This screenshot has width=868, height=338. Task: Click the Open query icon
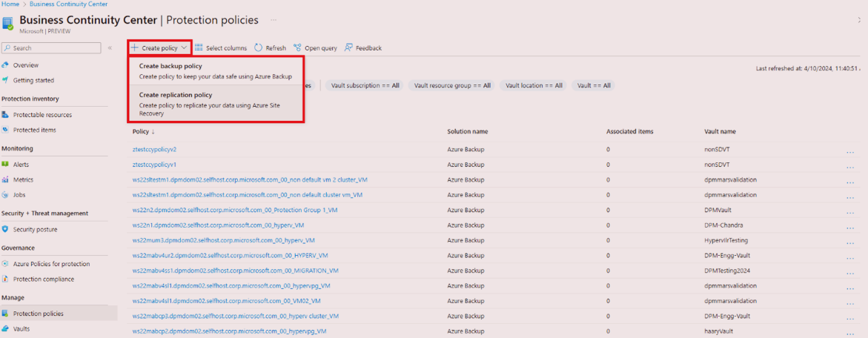(297, 48)
